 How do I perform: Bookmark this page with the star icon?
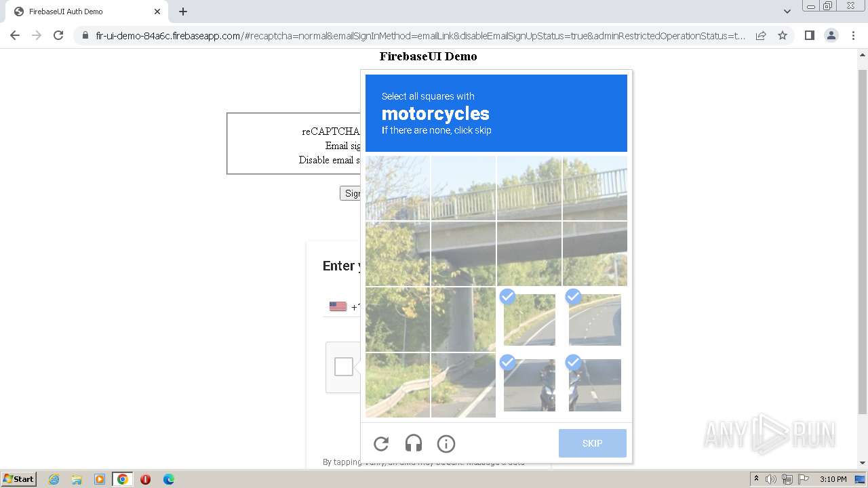click(783, 35)
